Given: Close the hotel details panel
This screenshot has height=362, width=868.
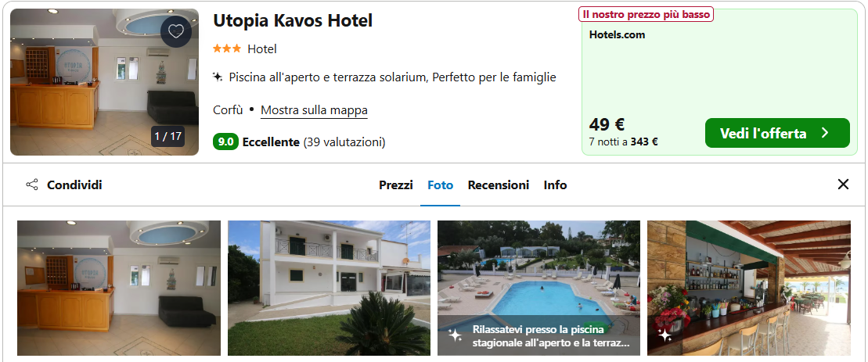Looking at the screenshot, I should pos(843,184).
